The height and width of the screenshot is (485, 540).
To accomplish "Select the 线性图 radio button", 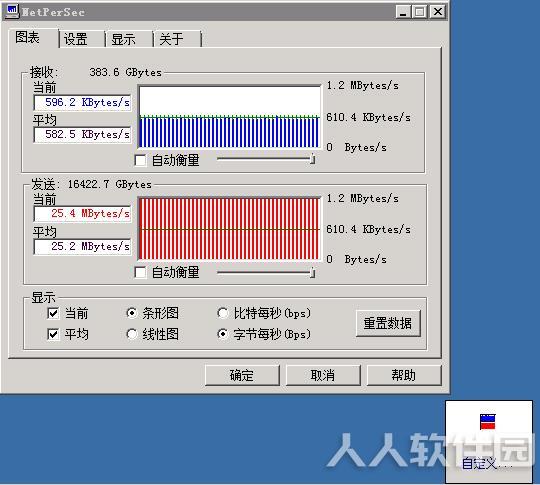I will pos(132,334).
